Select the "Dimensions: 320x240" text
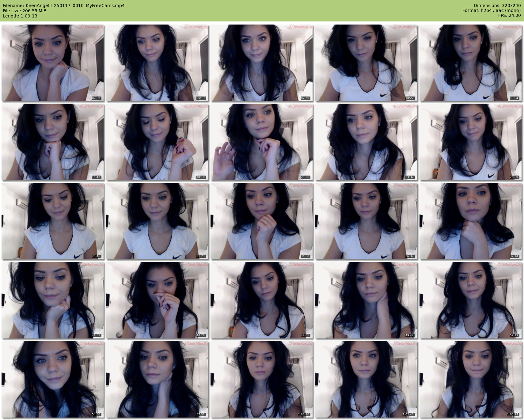 click(497, 6)
